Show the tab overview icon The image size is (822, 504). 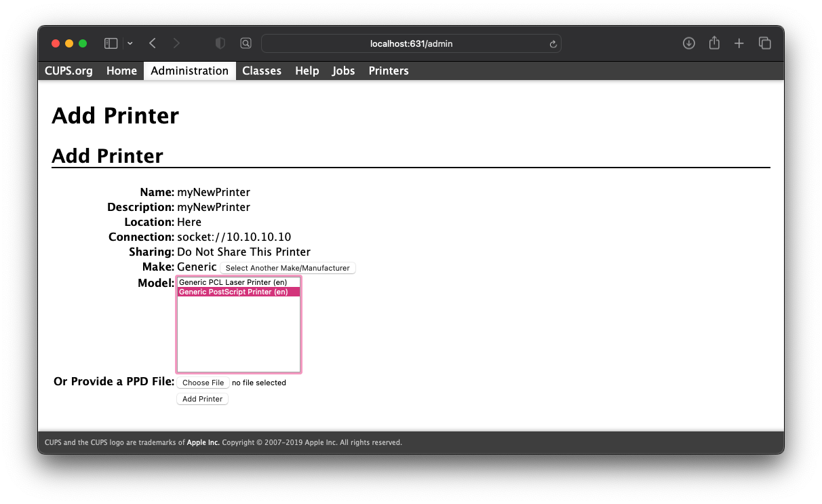765,43
